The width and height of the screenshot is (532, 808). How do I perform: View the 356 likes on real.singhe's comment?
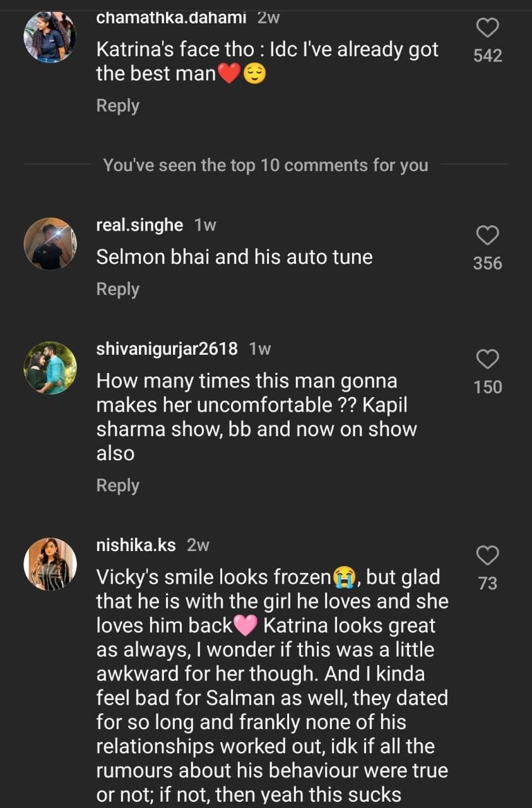click(487, 263)
